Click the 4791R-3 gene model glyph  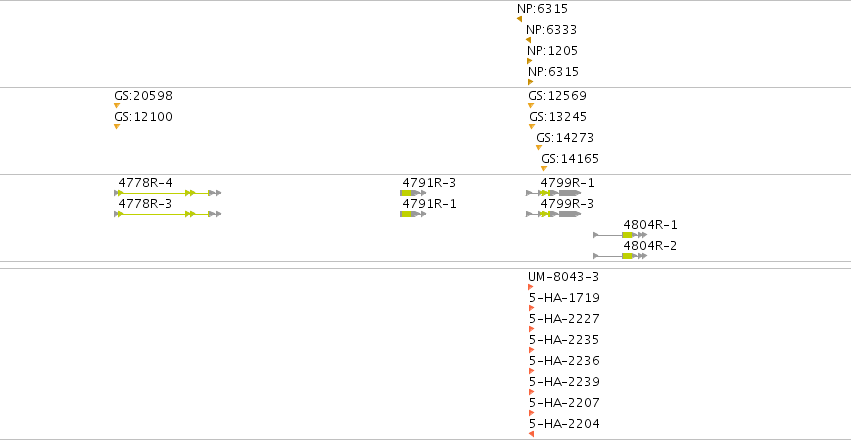click(414, 193)
